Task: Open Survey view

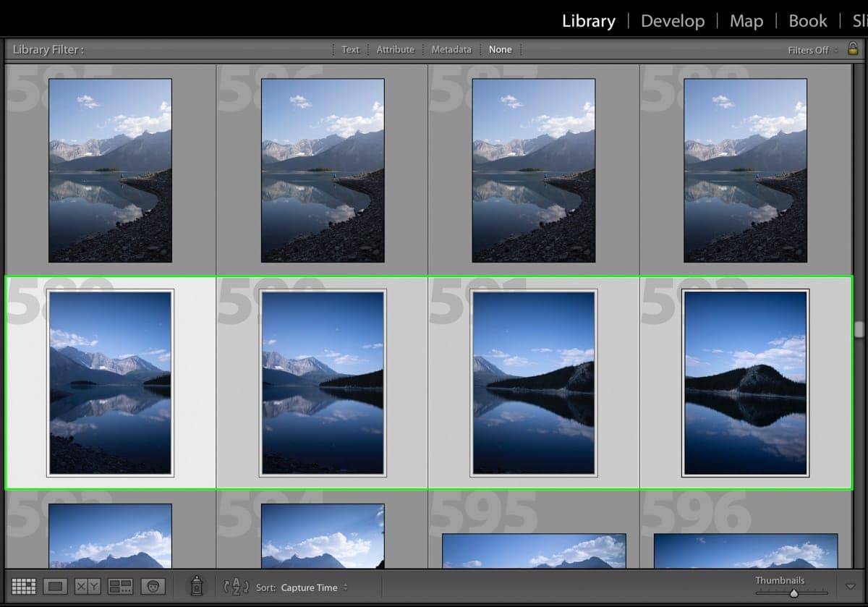Action: [x=120, y=587]
